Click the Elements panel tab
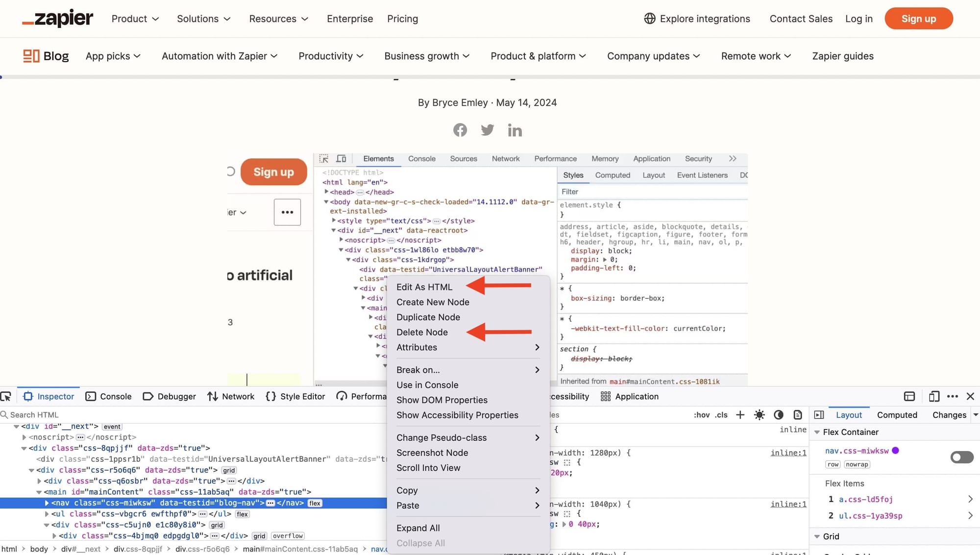 (378, 158)
